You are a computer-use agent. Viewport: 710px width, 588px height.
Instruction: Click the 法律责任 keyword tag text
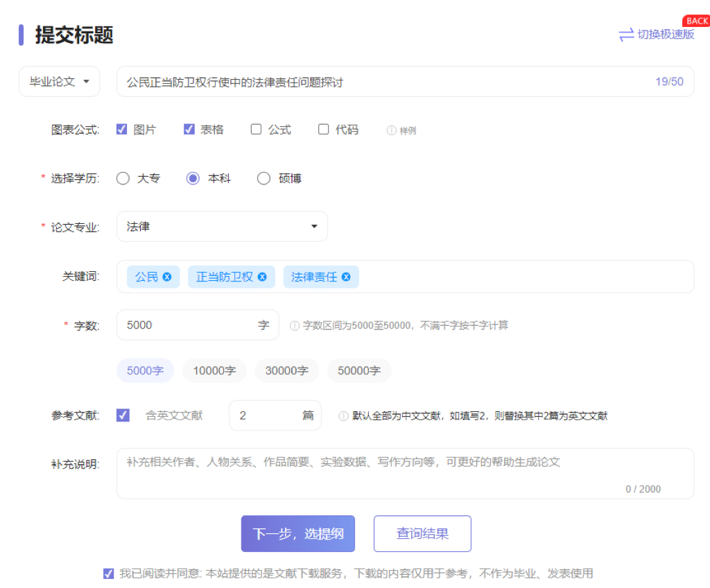[x=314, y=277]
